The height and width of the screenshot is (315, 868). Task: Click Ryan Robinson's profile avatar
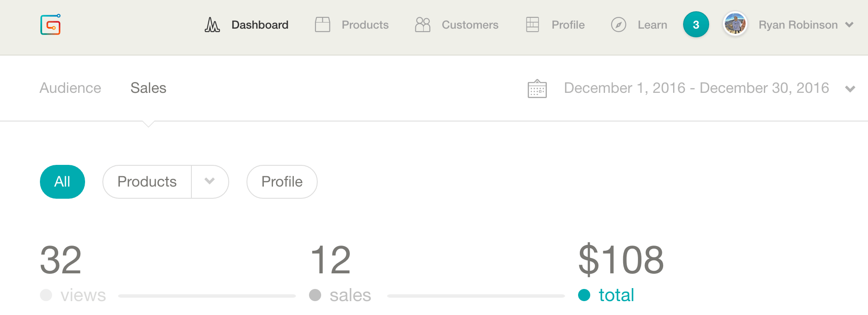[x=735, y=25]
